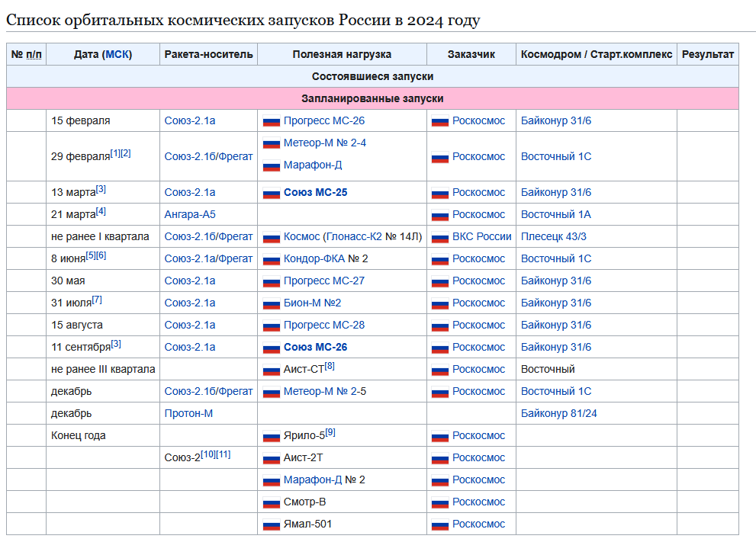Screen dimensions: 756x542
Task: Click the Russian flag beside Метеор-М № 2-4
Action: click(272, 143)
